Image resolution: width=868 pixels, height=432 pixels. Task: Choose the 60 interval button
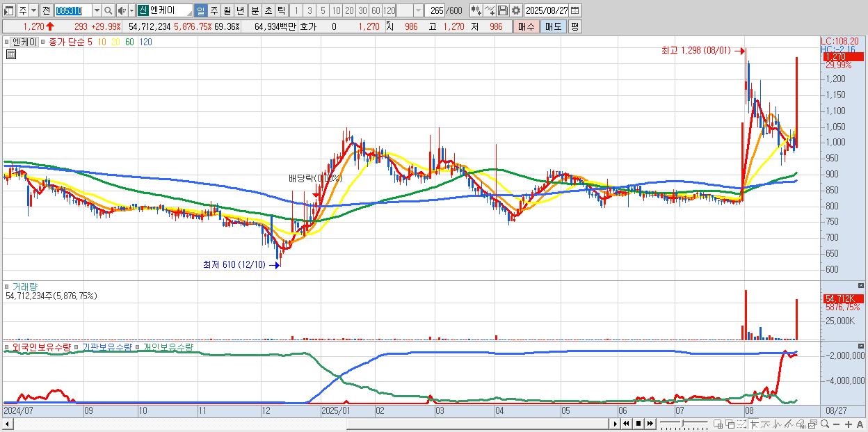[376, 10]
